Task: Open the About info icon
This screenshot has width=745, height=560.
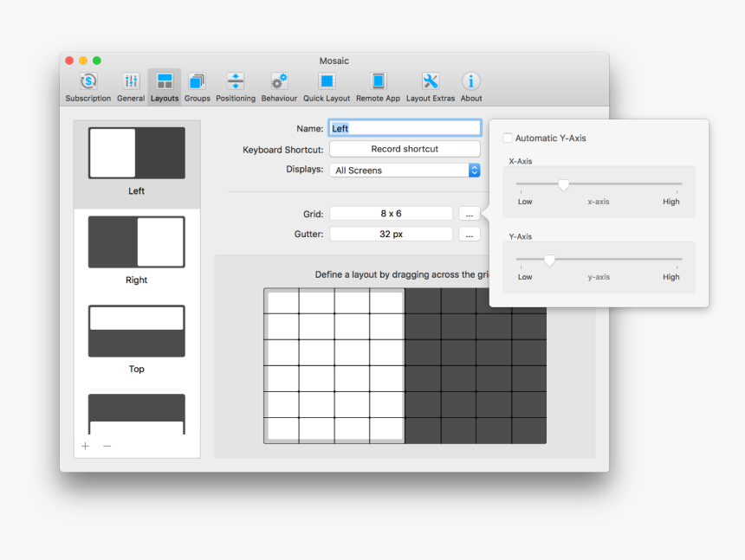Action: pyautogui.click(x=470, y=82)
